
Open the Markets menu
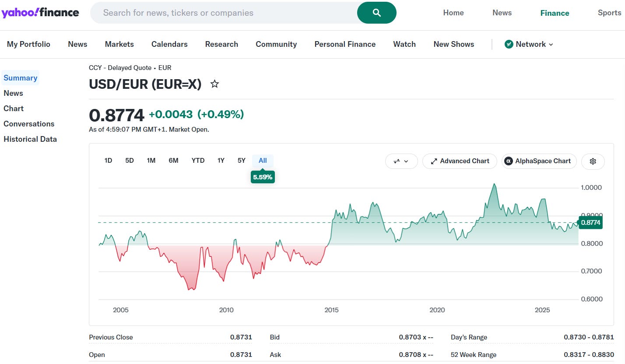(119, 44)
